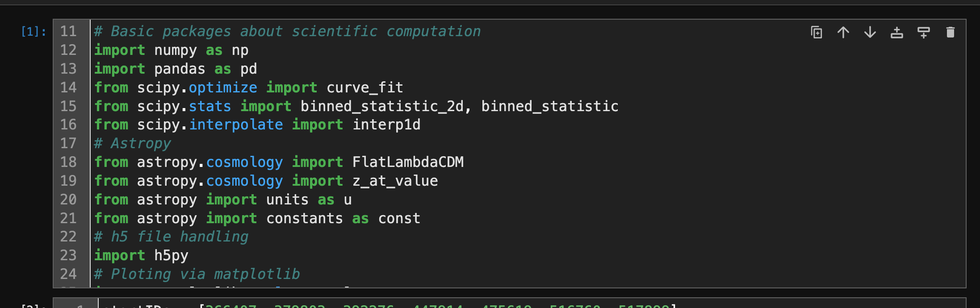
Task: Click the '# h5 file handling' comment
Action: point(171,237)
